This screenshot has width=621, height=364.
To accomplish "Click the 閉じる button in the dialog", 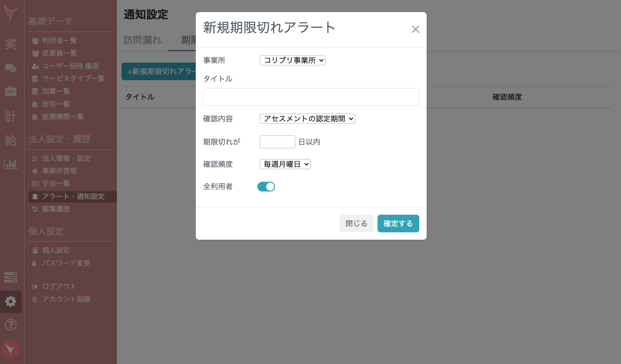I will tap(356, 223).
